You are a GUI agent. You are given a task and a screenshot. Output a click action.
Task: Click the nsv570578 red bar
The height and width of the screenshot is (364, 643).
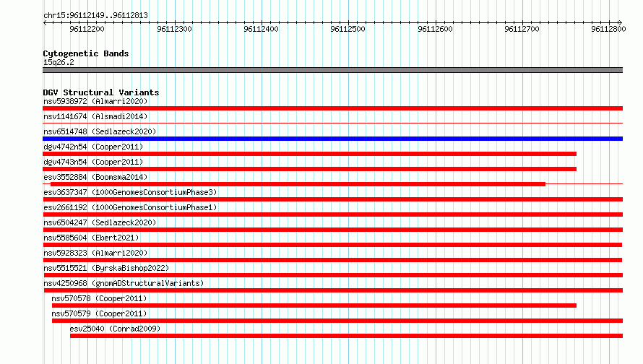314,305
